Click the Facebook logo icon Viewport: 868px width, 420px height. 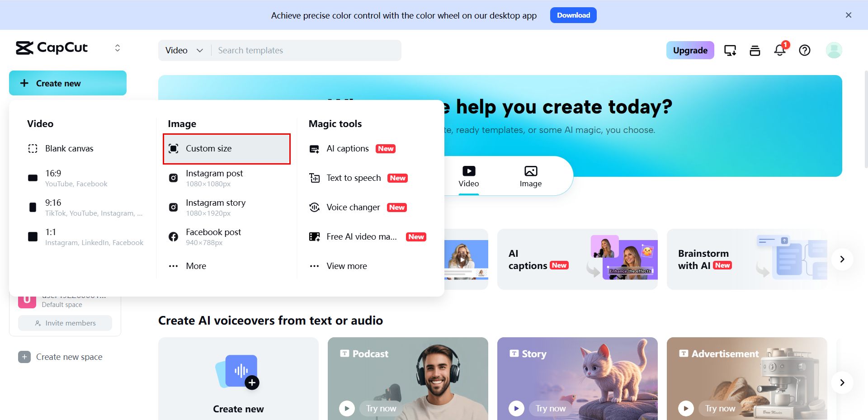coord(173,237)
